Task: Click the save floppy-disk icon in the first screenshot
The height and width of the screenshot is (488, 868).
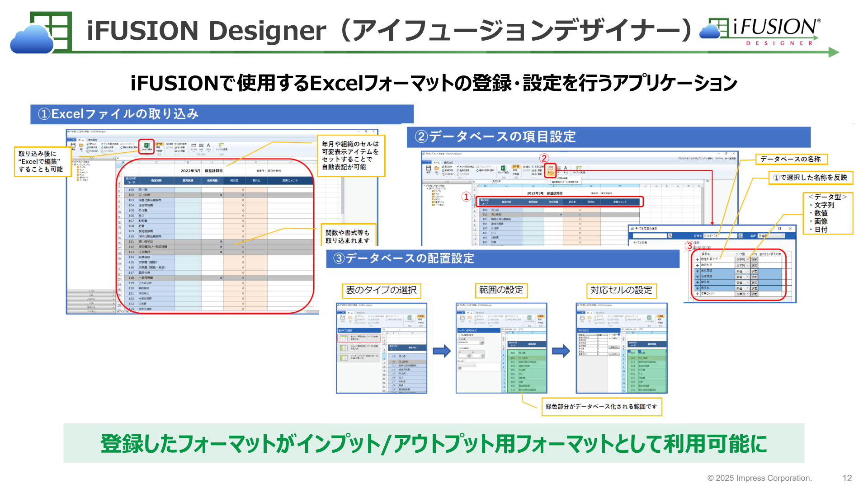Action: tap(73, 146)
